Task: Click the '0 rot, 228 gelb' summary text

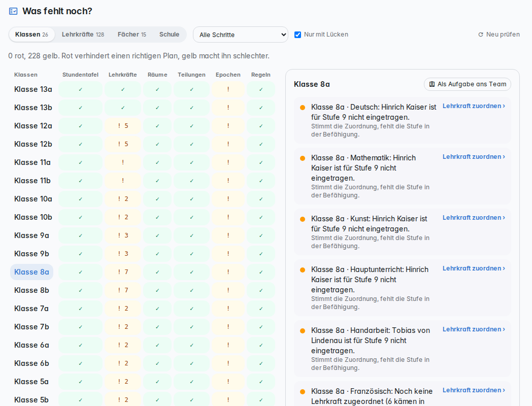Action: 139,56
